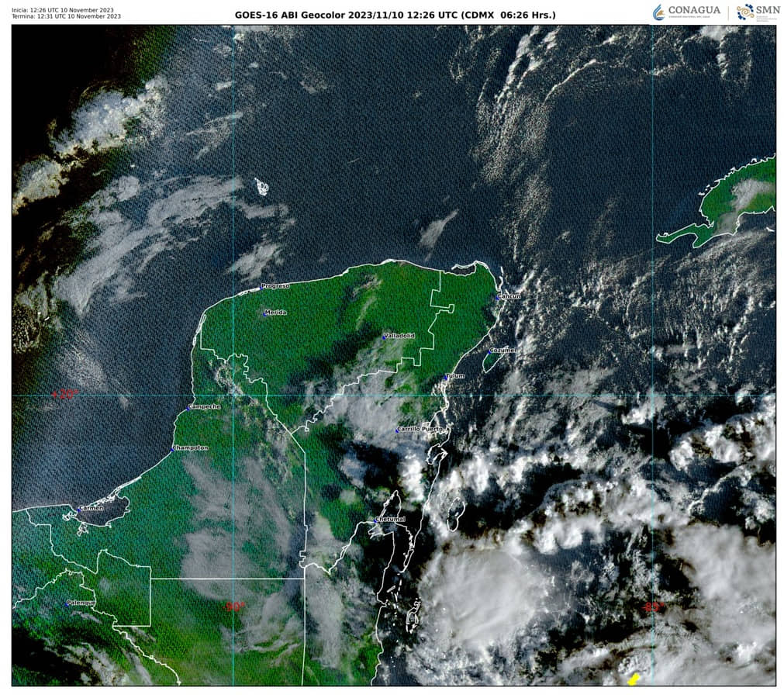Select the Tulum location label
Image resolution: width=784 pixels, height=698 pixels.
455,376
